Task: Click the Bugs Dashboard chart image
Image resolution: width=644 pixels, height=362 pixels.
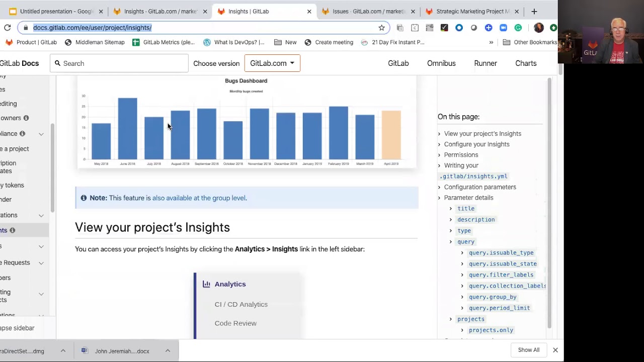Action: point(246,122)
